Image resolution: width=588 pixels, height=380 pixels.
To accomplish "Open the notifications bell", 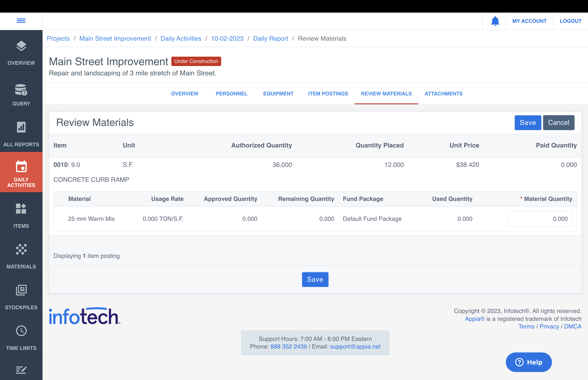I will tap(494, 21).
